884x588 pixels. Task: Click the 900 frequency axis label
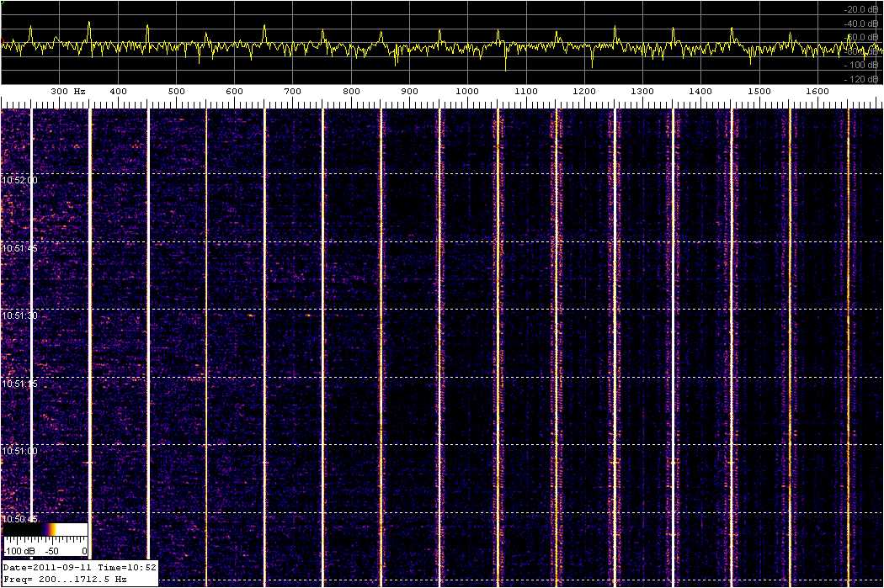(x=409, y=91)
